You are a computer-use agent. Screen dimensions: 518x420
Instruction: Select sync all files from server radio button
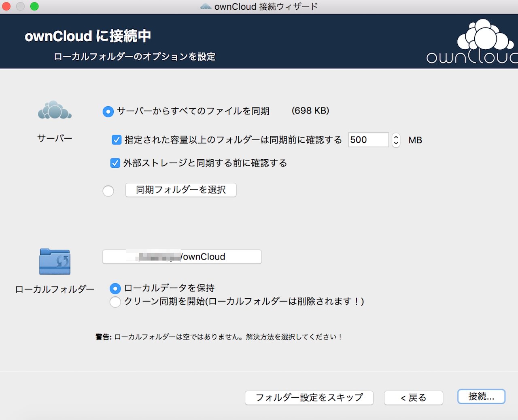click(x=108, y=111)
